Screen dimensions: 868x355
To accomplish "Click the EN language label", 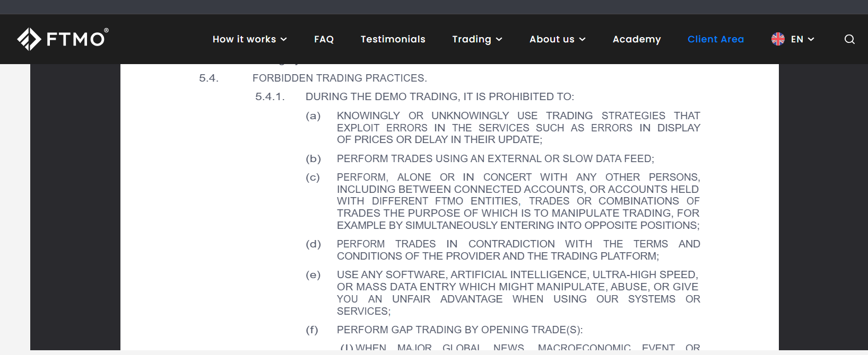I will [797, 39].
